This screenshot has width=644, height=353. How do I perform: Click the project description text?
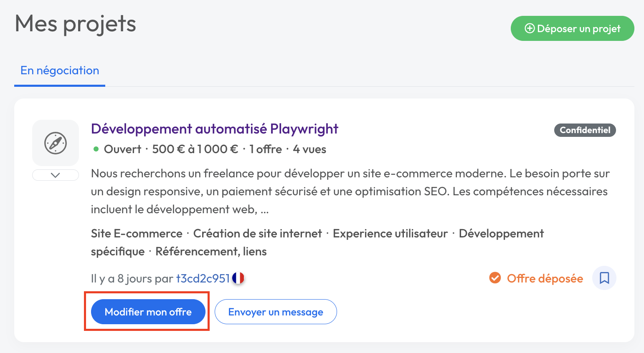[x=350, y=192]
